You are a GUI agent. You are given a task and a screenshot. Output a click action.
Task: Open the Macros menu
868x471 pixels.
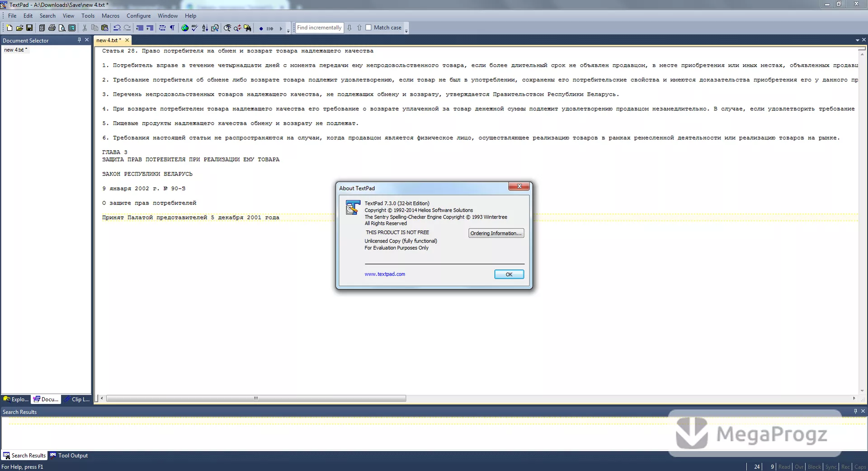pyautogui.click(x=111, y=16)
